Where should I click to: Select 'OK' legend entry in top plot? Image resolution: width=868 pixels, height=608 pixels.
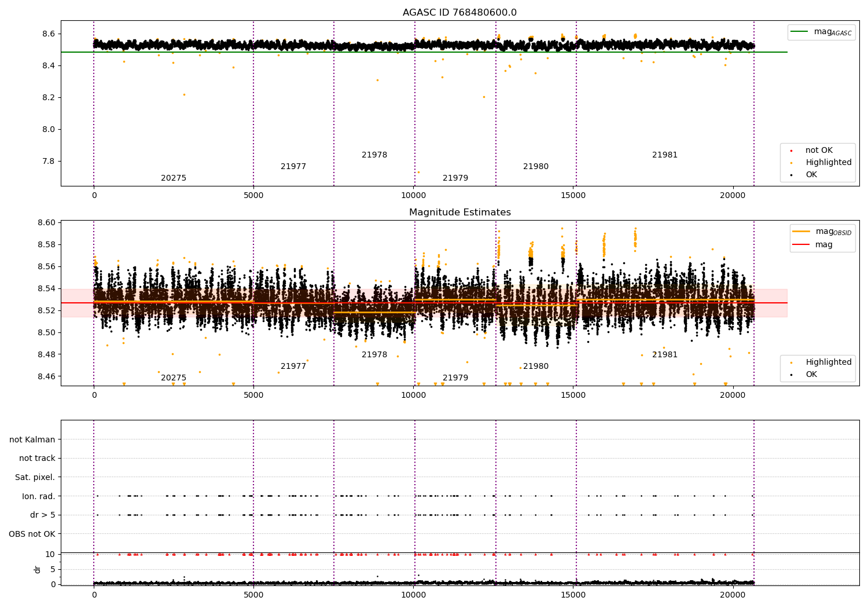(804, 175)
